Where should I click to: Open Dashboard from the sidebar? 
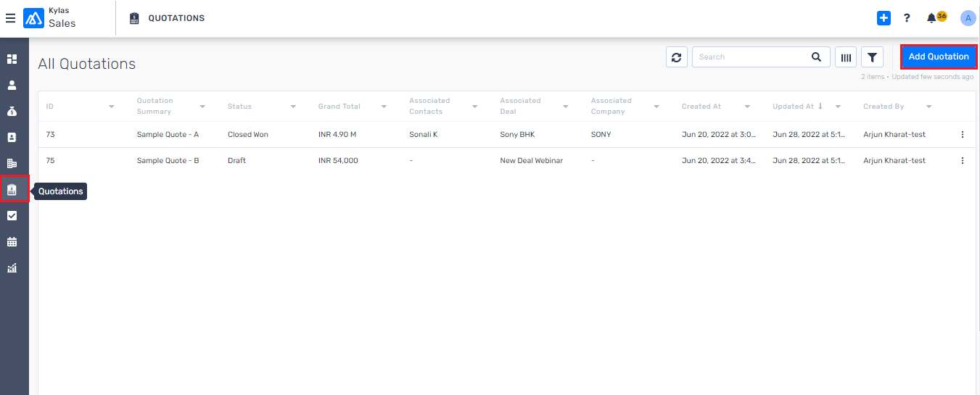click(12, 59)
